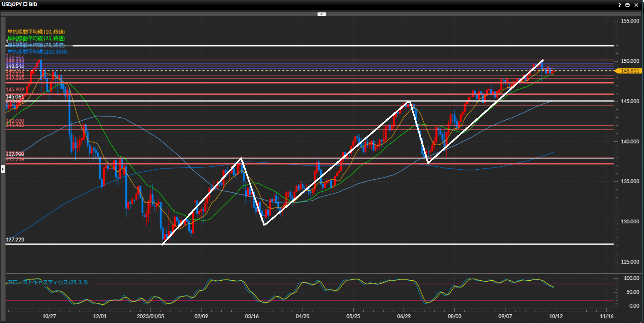Click the 2023/01/05 date on time axis
This screenshot has width=644, height=323.
coord(151,316)
